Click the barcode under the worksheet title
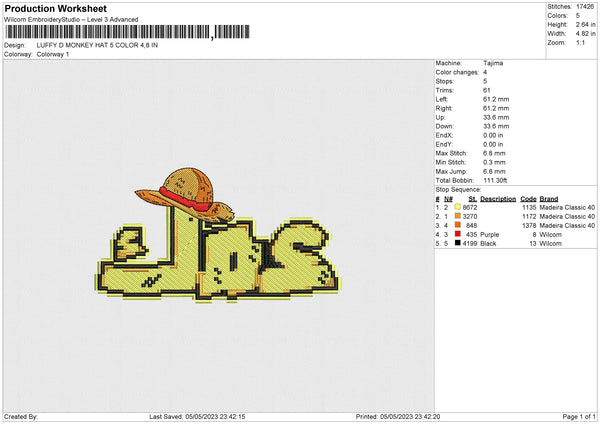Viewport: 600px width, 424px height. point(127,32)
